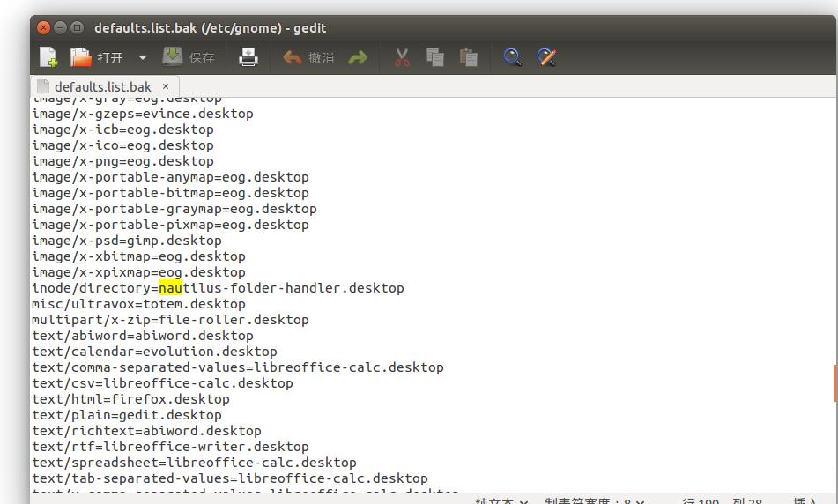Click line text/csv=libreoffice-calc.desktop
Image resolution: width=838 pixels, height=504 pixels.
pos(162,383)
